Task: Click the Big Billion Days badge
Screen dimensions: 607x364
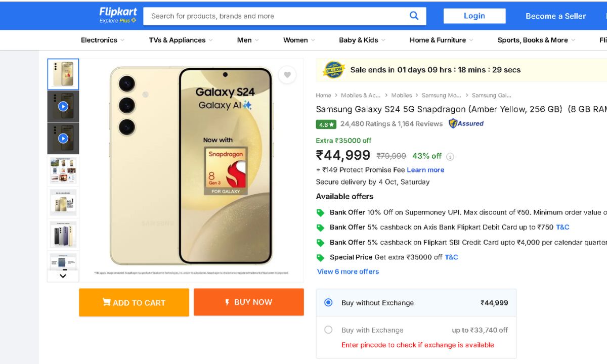Action: click(x=333, y=70)
